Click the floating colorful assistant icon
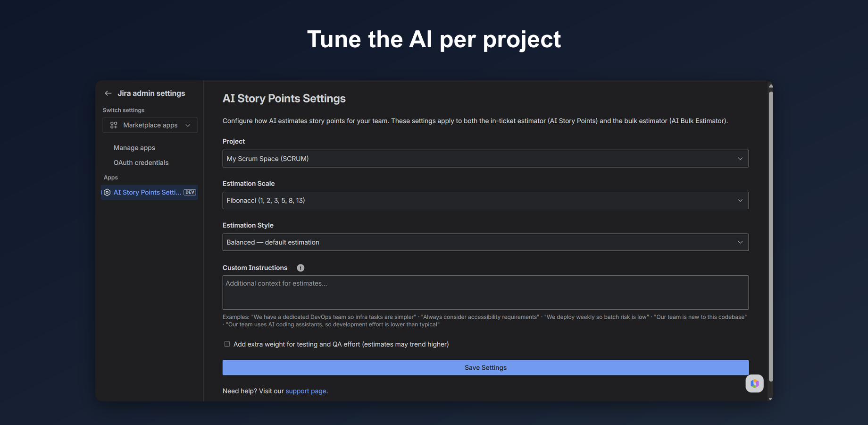 click(x=754, y=383)
